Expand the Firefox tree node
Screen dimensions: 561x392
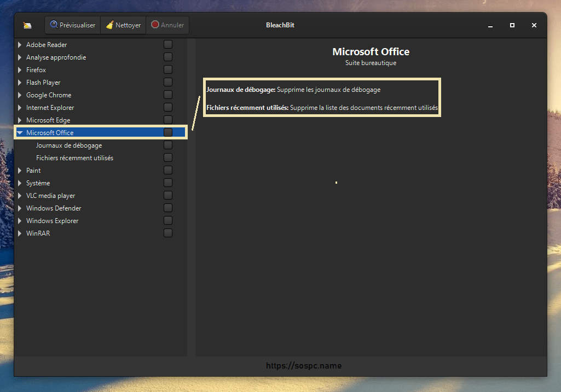point(20,70)
